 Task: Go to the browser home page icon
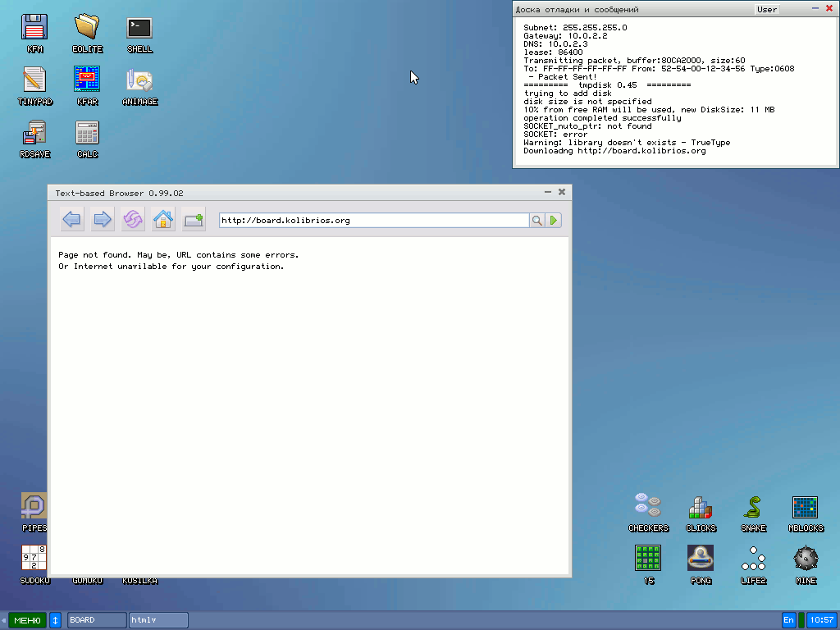coord(163,220)
